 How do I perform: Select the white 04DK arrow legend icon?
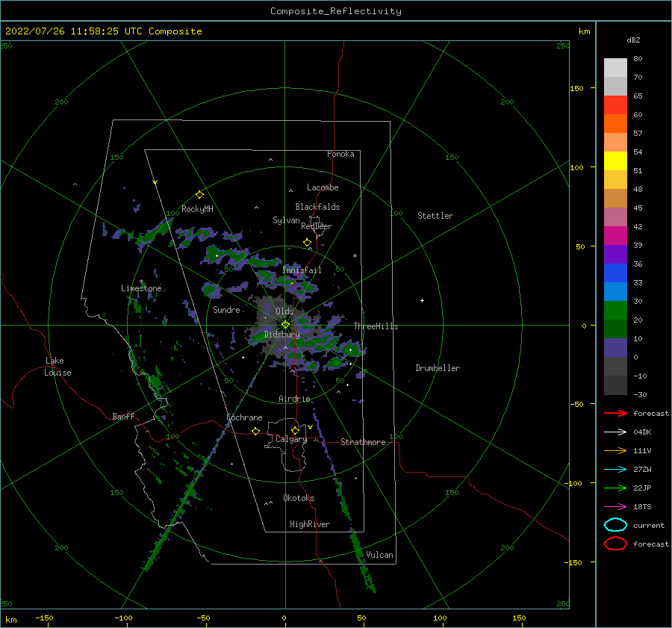point(615,432)
